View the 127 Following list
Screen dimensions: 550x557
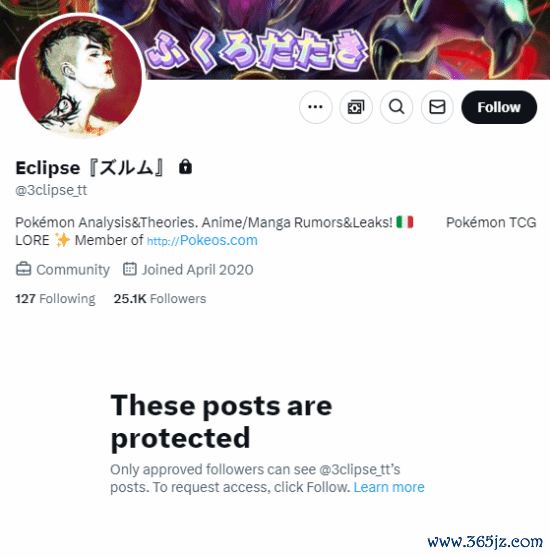click(55, 299)
